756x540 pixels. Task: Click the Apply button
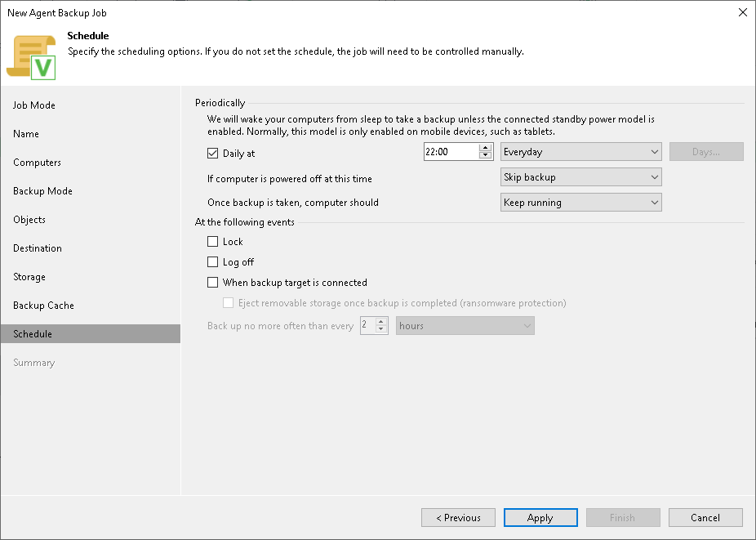pos(540,517)
